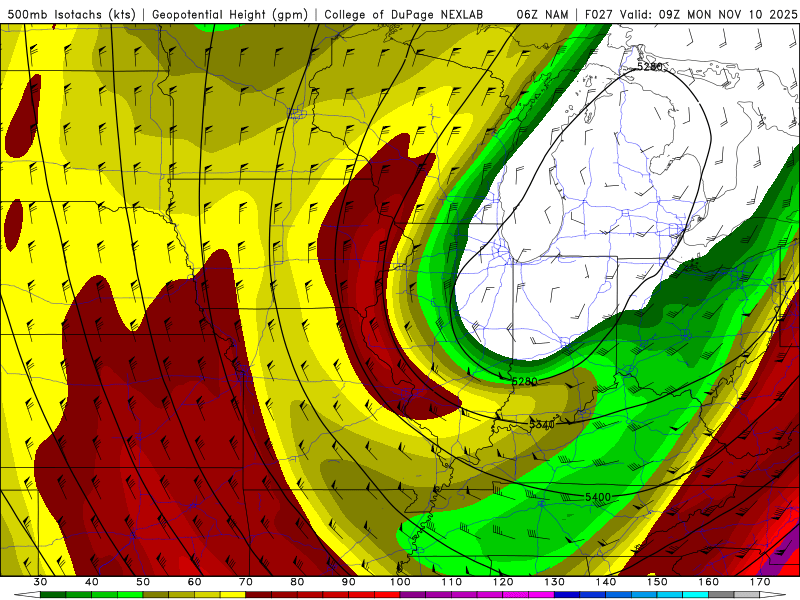The image size is (800, 600).
Task: Click the 30 value on the color scale
Action: coord(40,582)
